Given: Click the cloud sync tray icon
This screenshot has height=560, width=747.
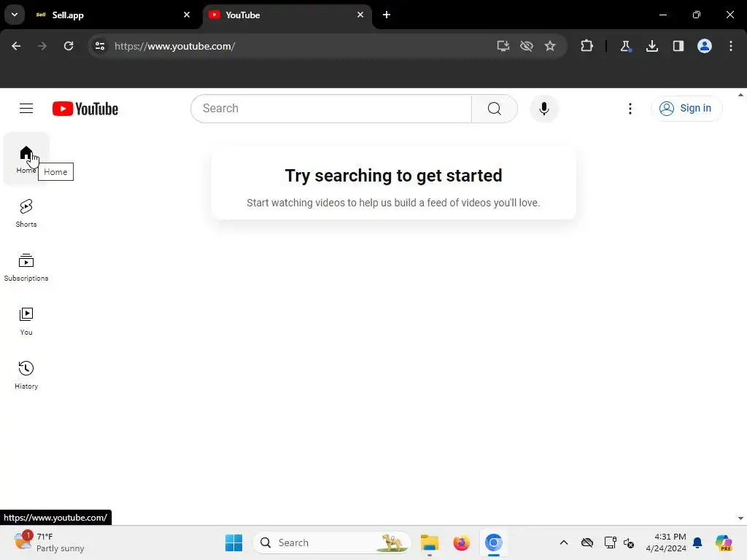Looking at the screenshot, I should [587, 542].
